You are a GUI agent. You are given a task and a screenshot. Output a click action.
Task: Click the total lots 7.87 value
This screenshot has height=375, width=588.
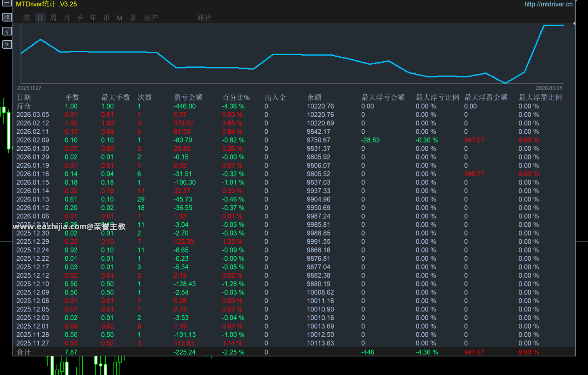[71, 352]
